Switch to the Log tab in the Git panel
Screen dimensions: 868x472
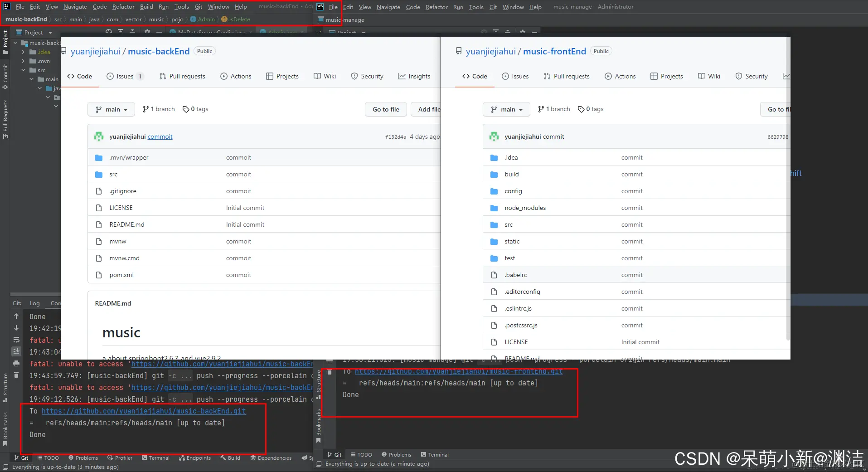point(35,303)
